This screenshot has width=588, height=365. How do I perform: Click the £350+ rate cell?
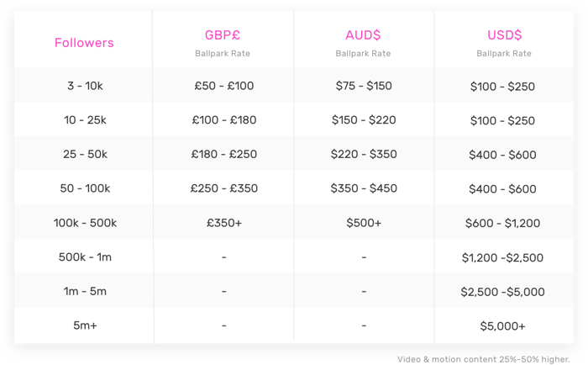tap(224, 223)
